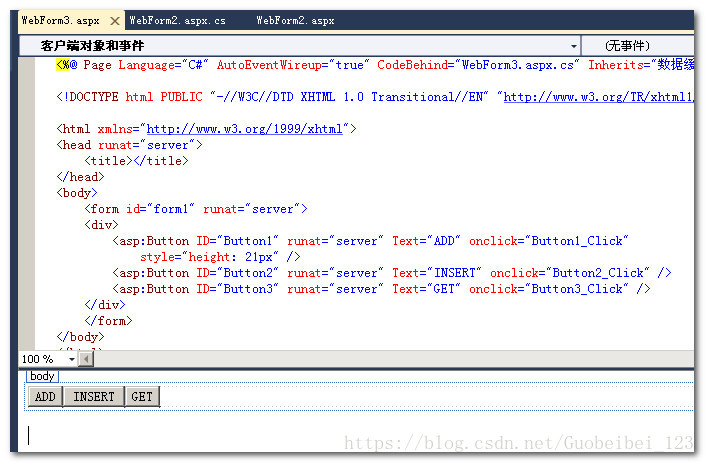Switch to the WebForm3.aspx tab
This screenshot has height=463, width=705.
point(61,21)
